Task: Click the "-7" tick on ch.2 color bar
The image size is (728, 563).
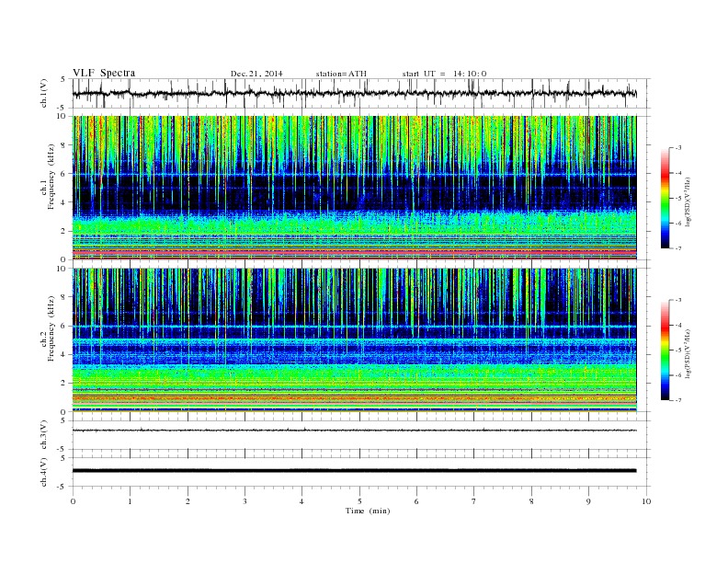Action: tap(678, 400)
